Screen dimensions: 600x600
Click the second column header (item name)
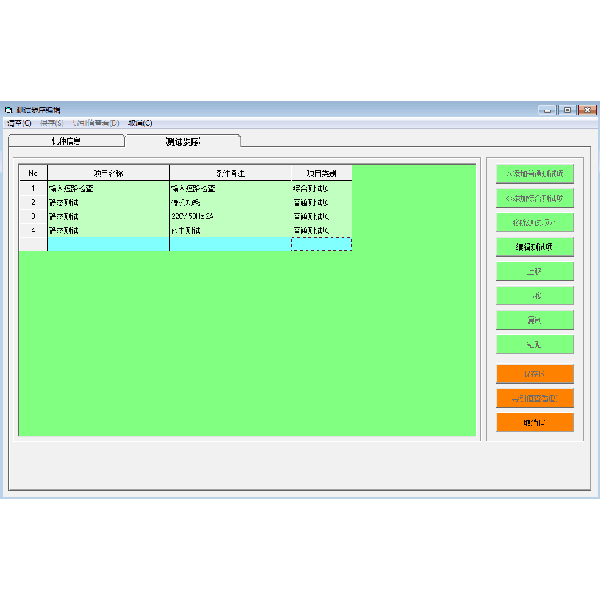point(108,173)
